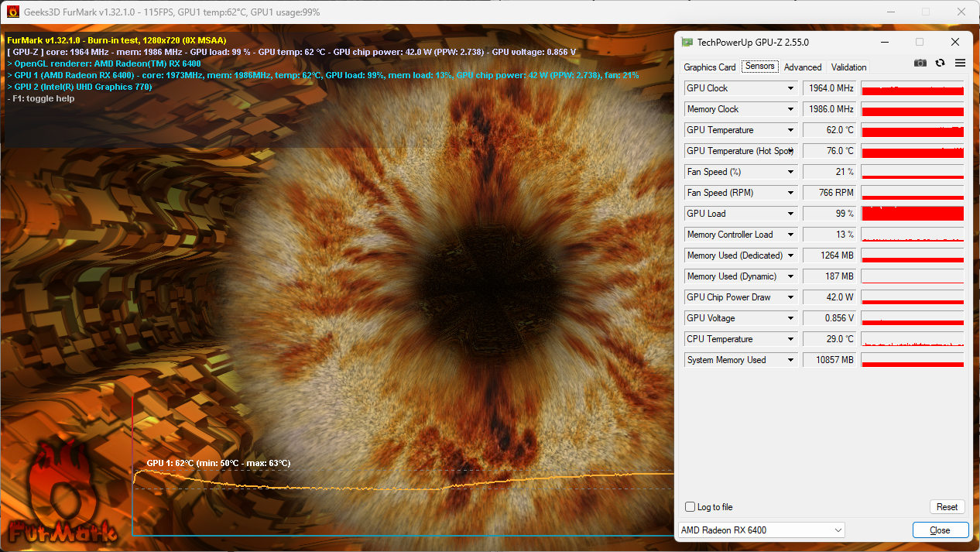
Task: Click the OpenGL renderer line in FurMark overlay
Action: 104,63
